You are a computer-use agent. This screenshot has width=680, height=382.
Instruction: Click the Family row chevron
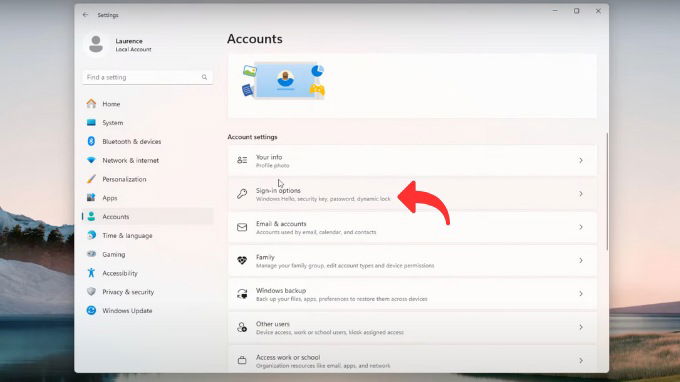point(581,261)
